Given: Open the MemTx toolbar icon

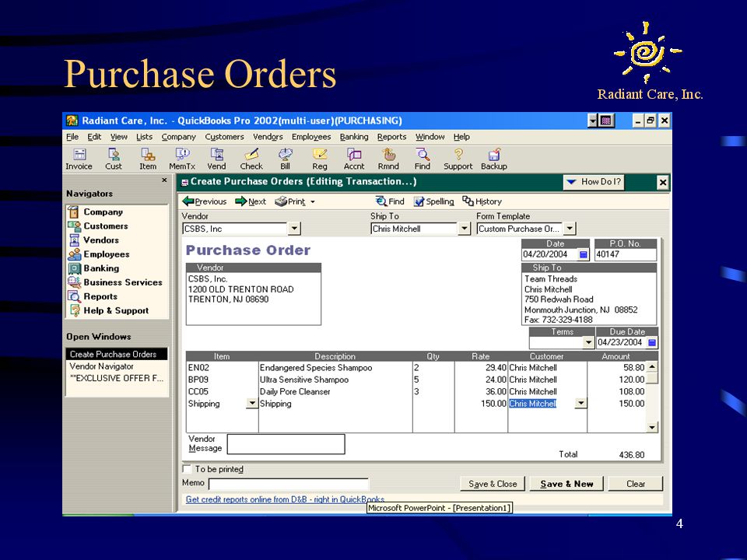Looking at the screenshot, I should (x=182, y=159).
